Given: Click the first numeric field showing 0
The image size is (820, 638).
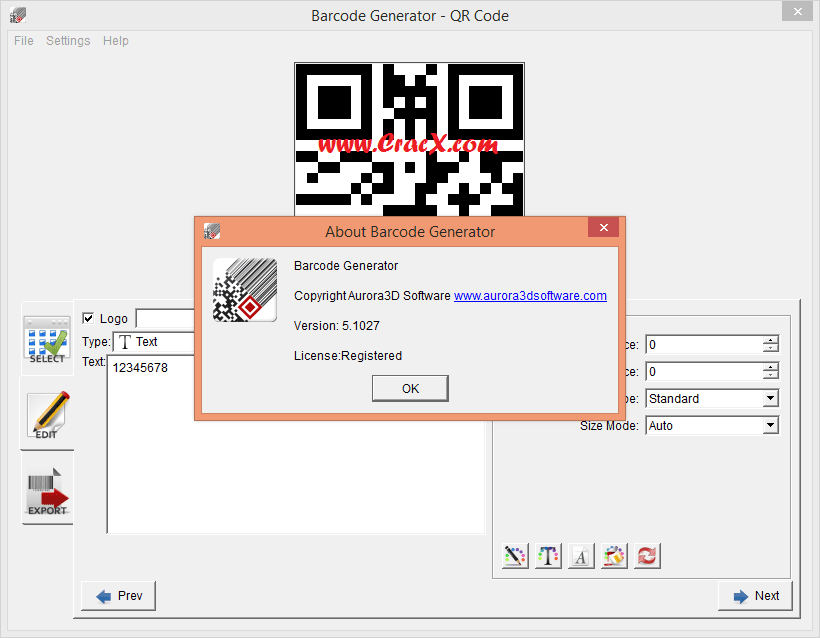Looking at the screenshot, I should pos(704,345).
